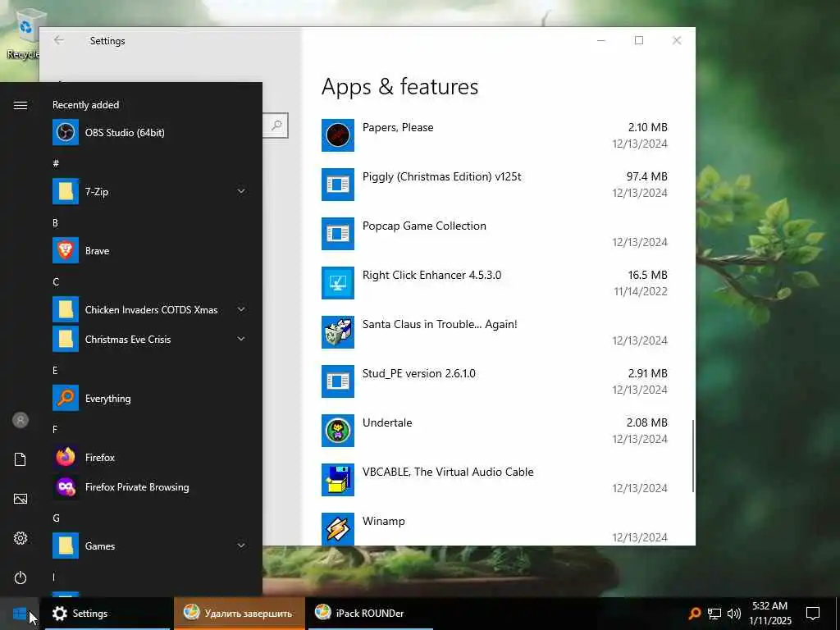Select the Undertale list entry name
The image size is (840, 630).
pyautogui.click(x=387, y=422)
